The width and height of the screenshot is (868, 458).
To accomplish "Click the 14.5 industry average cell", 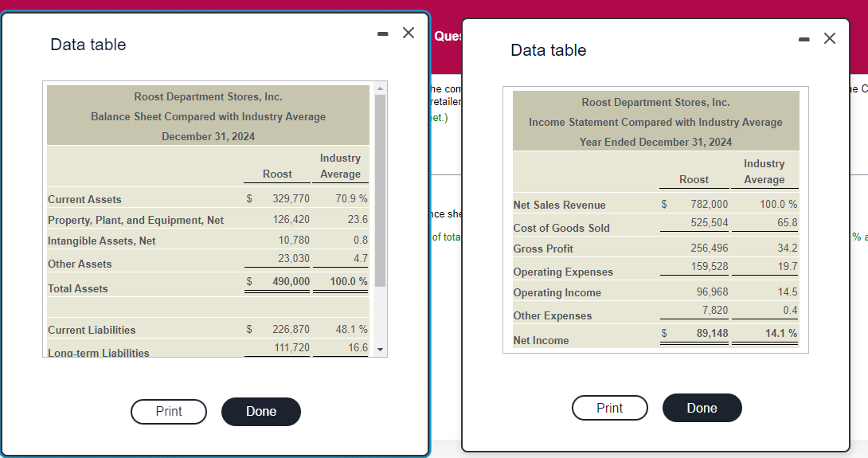I will [788, 292].
